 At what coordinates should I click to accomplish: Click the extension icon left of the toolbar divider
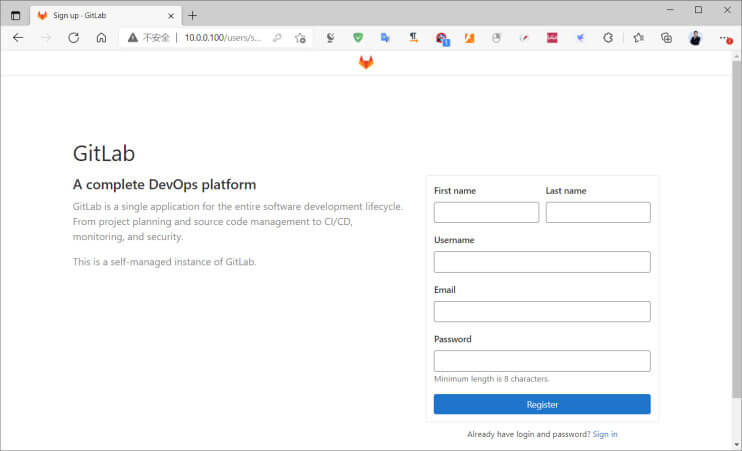point(608,38)
